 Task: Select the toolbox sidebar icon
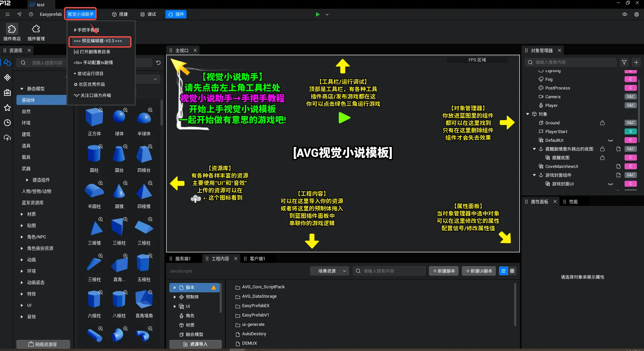coord(7,93)
